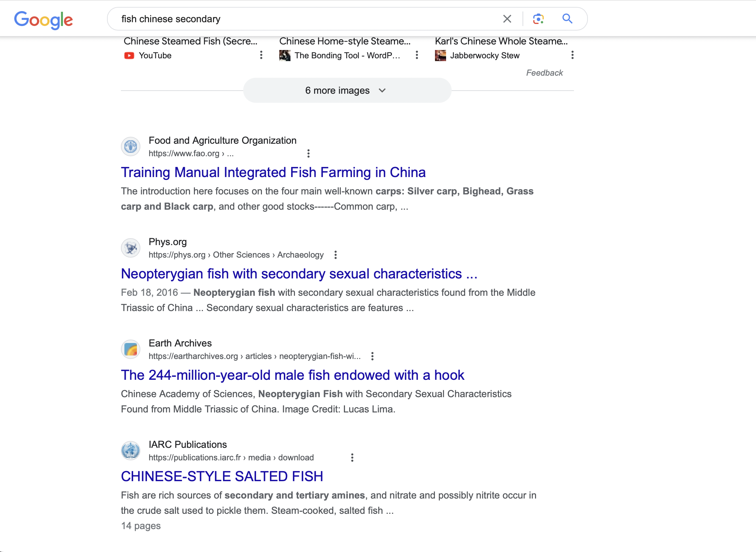Screen dimensions: 756x552
Task: Open the 244-million-year-old male fish article
Action: (x=292, y=375)
